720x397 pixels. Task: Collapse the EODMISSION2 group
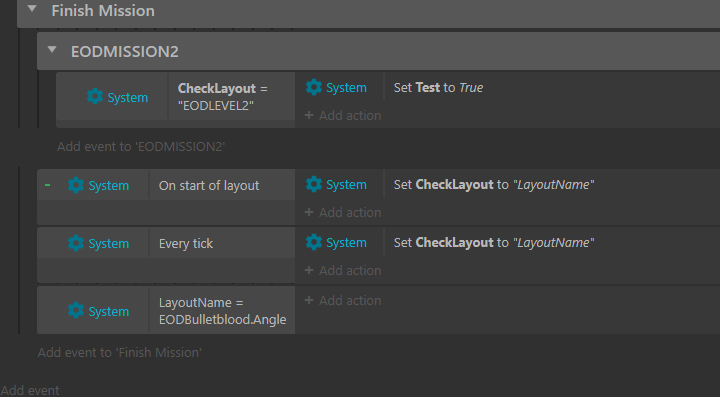[52, 50]
